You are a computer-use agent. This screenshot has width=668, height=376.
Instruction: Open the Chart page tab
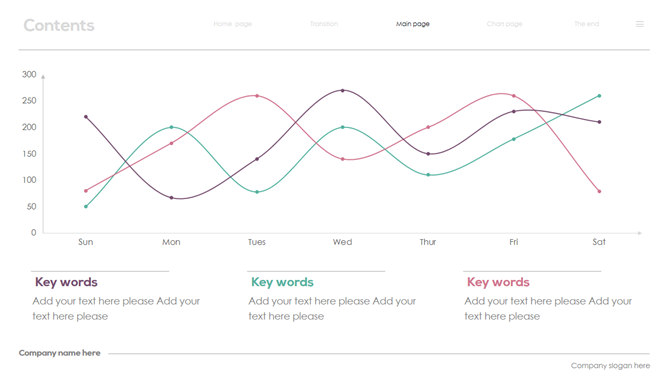point(504,24)
